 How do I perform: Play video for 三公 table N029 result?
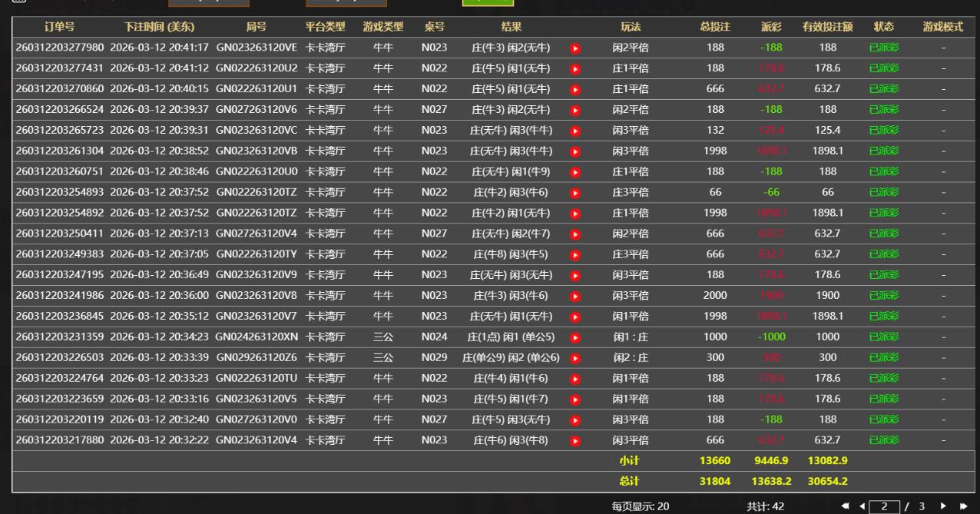tap(575, 357)
